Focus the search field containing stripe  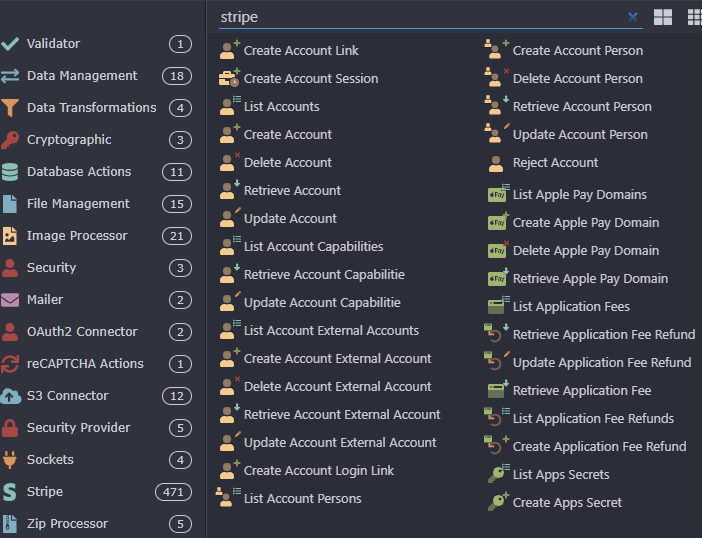(420, 17)
